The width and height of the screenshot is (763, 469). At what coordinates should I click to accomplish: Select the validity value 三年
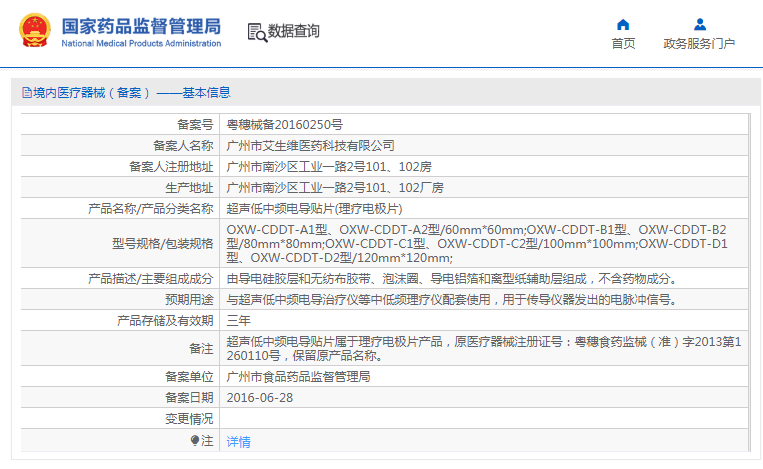coord(238,321)
